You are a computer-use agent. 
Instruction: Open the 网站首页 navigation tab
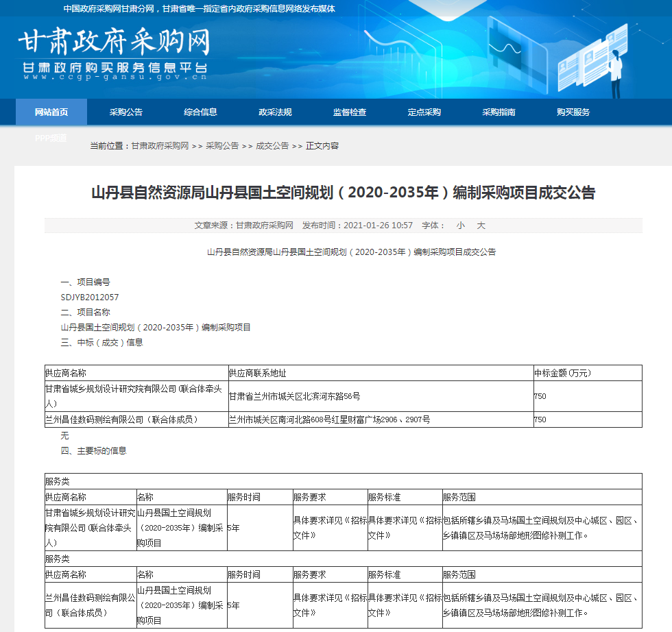tap(51, 112)
